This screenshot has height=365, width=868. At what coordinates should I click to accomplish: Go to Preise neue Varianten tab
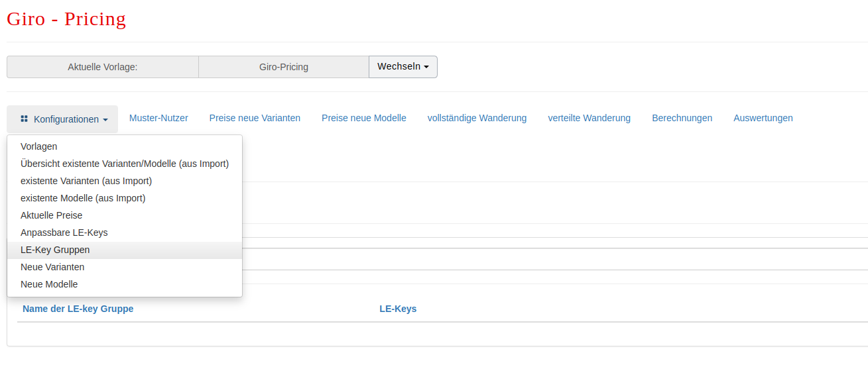click(x=255, y=118)
